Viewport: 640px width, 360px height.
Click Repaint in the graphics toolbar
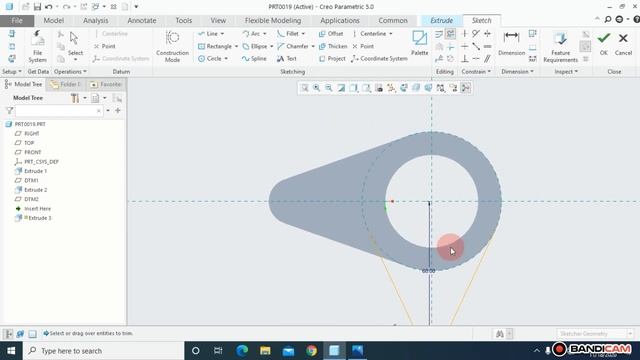pos(341,88)
